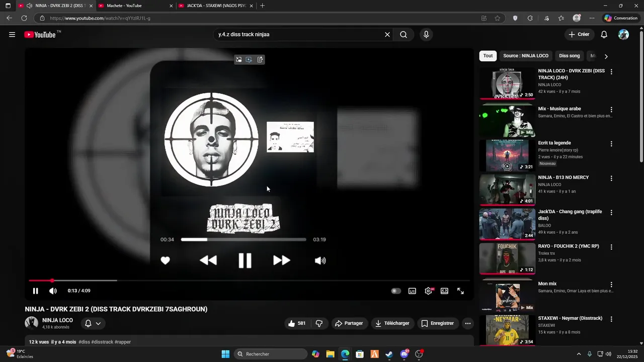Dislike the video
644x362 pixels.
[319, 323]
